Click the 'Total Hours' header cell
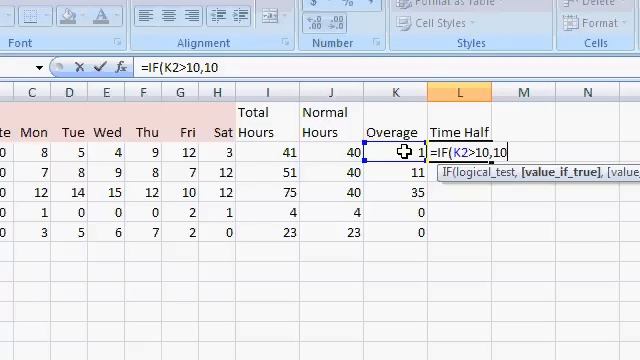Screen dimensions: 640x360 click(268, 122)
